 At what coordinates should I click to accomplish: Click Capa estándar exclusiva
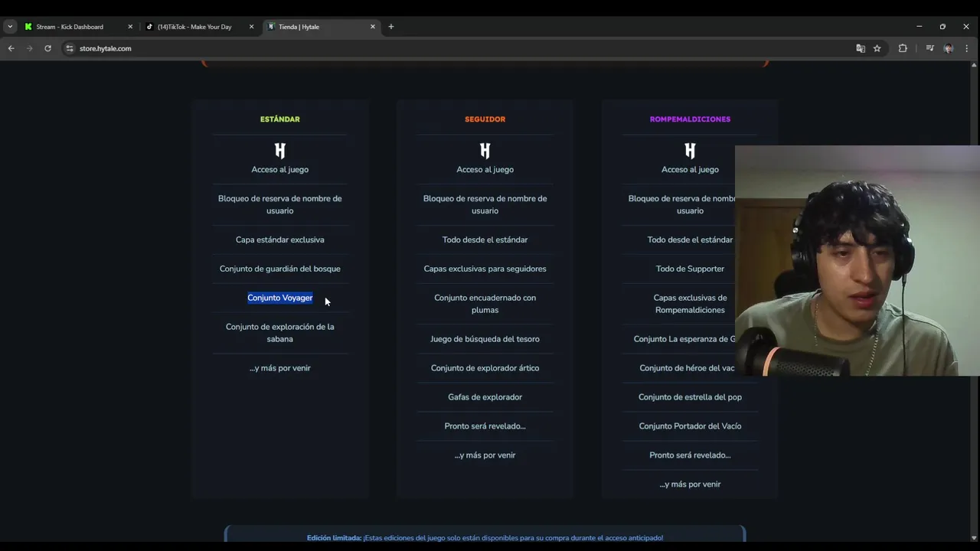pyautogui.click(x=280, y=240)
